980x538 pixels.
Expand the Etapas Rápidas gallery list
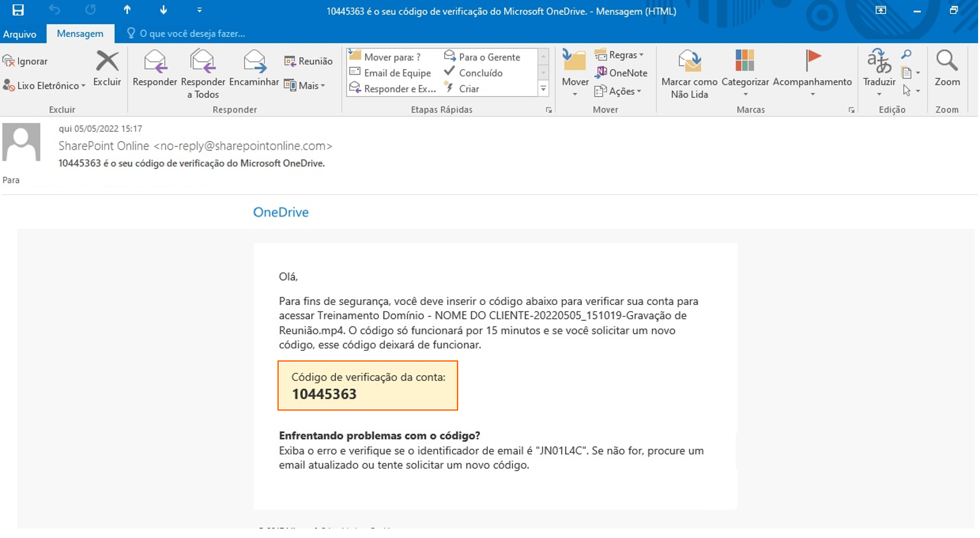(x=543, y=89)
